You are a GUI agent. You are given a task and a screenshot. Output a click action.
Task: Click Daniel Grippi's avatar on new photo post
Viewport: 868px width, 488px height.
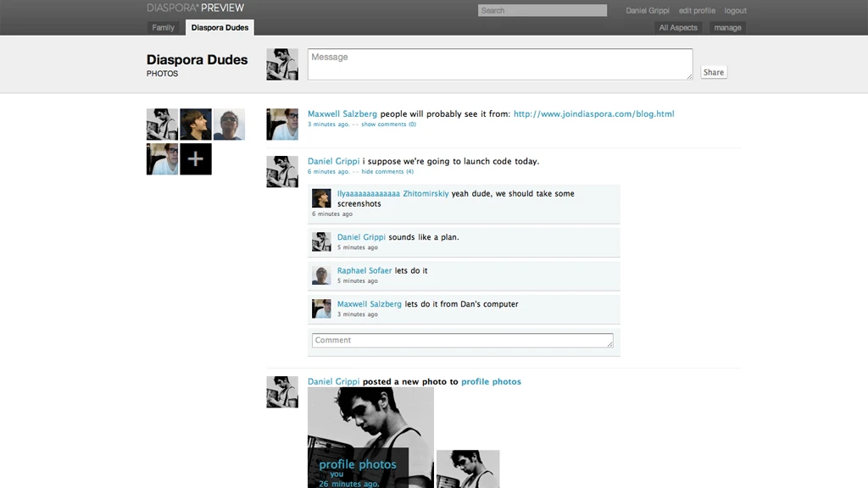(x=282, y=391)
